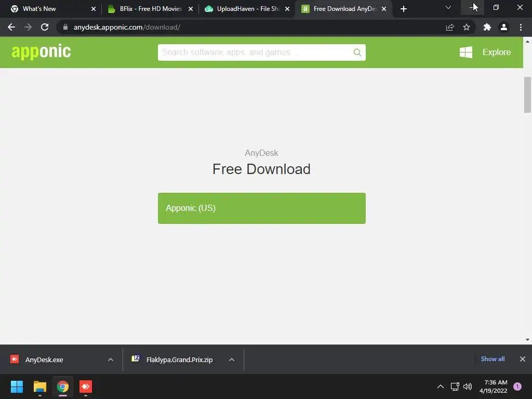Click Show all downloads
Viewport: 532px width, 399px height.
coord(493,359)
